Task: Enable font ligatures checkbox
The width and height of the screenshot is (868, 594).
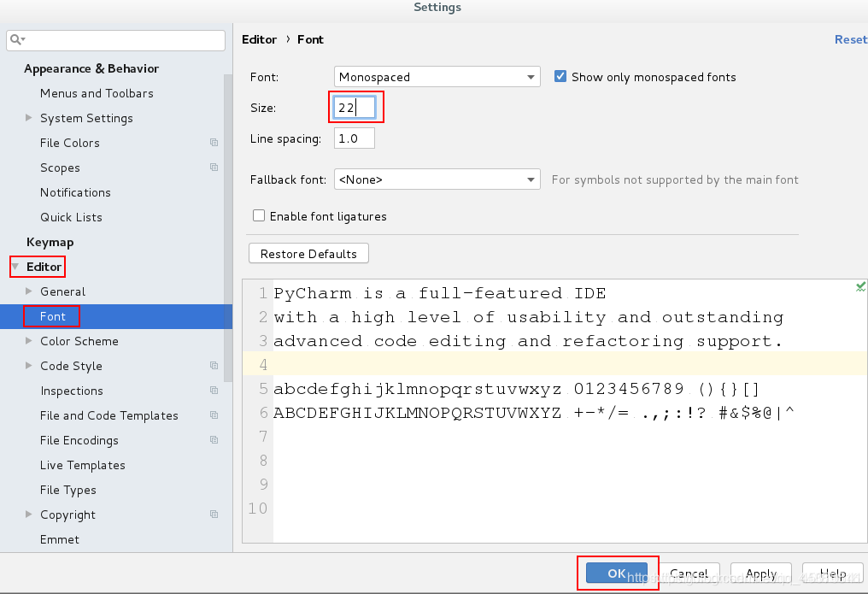Action: 259,215
